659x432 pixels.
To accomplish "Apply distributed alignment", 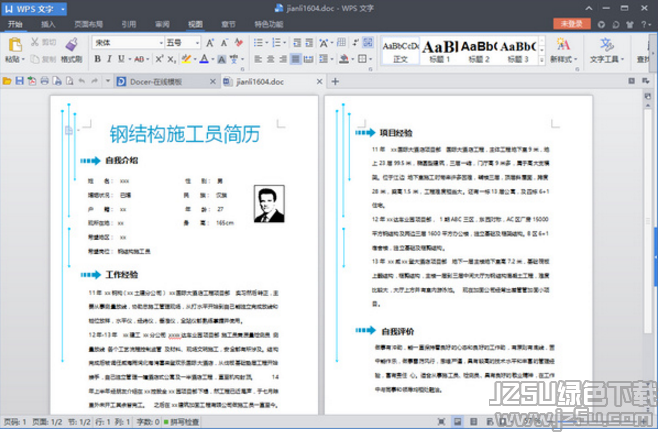I will tap(308, 59).
